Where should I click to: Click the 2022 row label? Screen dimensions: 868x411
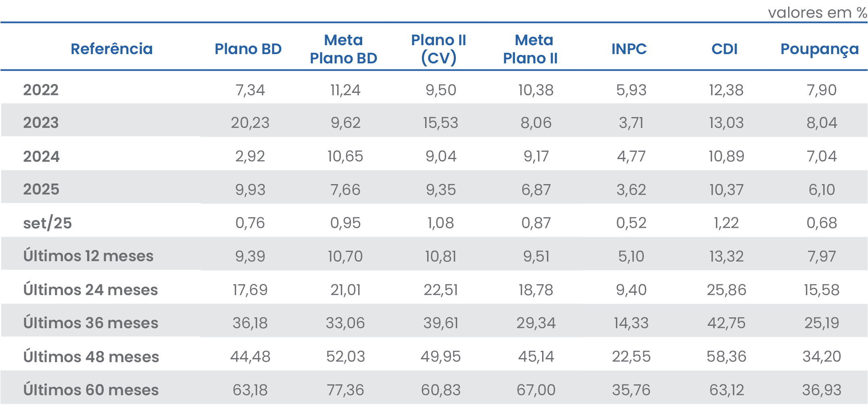click(41, 90)
